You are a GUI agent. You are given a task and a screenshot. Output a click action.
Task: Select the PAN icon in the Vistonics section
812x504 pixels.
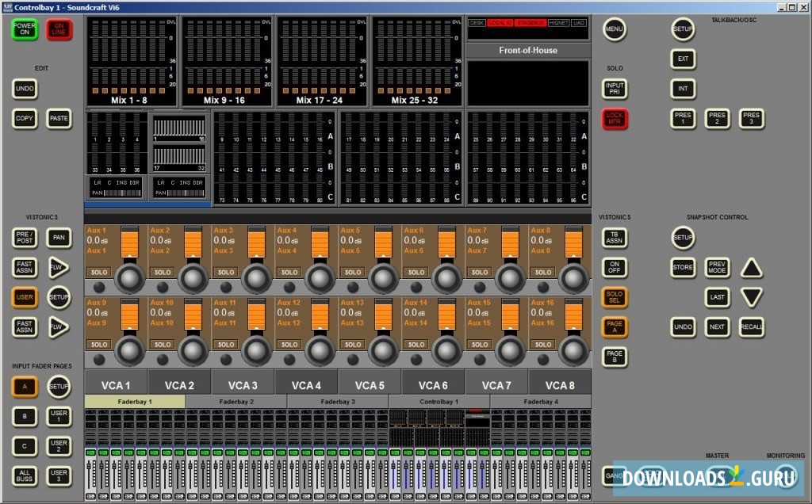(x=59, y=238)
